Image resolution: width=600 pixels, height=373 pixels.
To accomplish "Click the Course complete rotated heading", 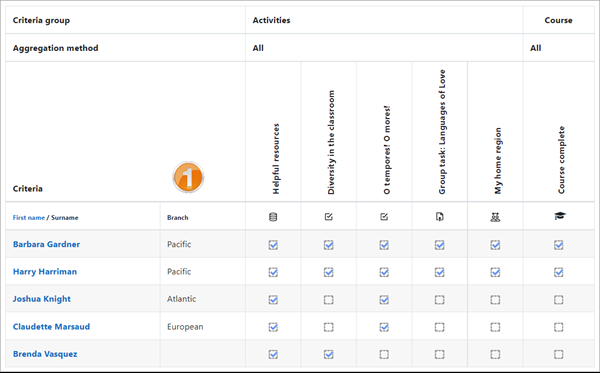I will 561,160.
